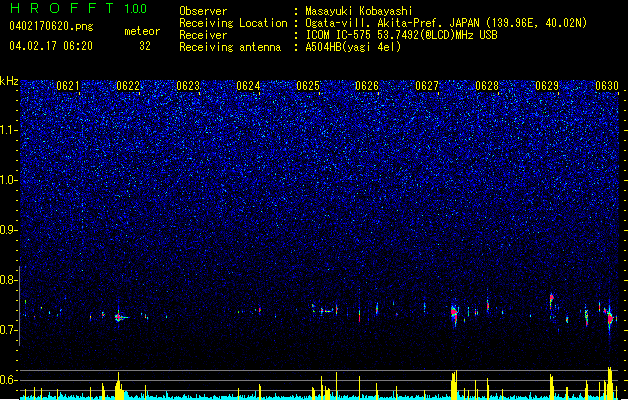Click the meteor count value 32
The width and height of the screenshot is (629, 400).
145,46
